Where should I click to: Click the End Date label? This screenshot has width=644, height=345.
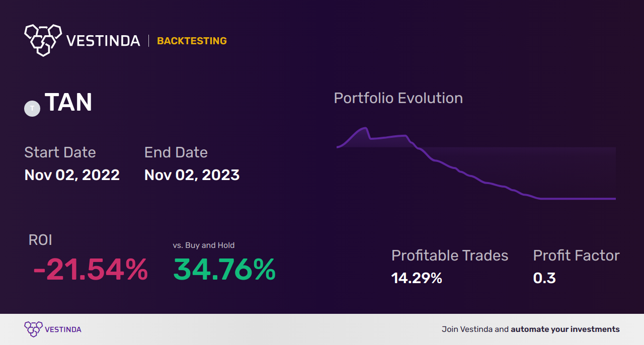(176, 152)
